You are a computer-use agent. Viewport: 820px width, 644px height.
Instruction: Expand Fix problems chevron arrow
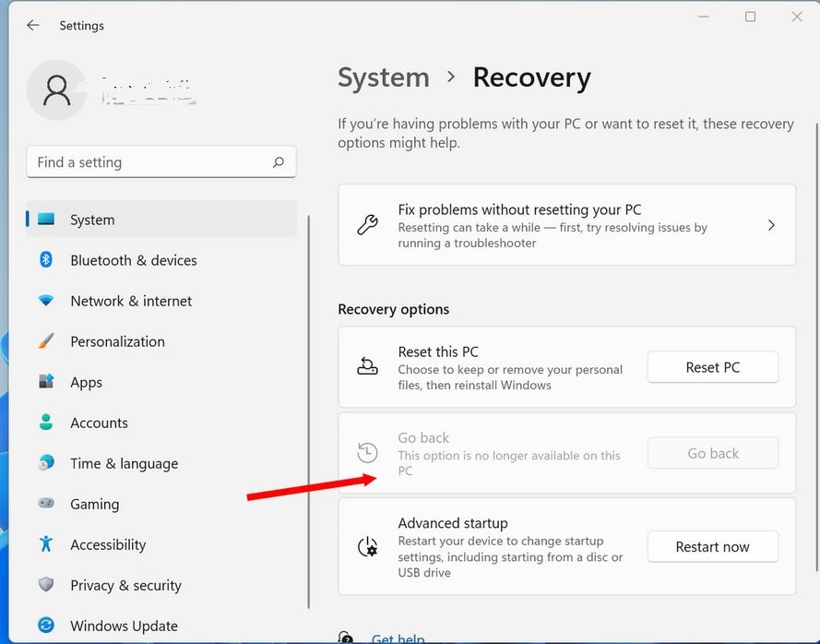771,225
